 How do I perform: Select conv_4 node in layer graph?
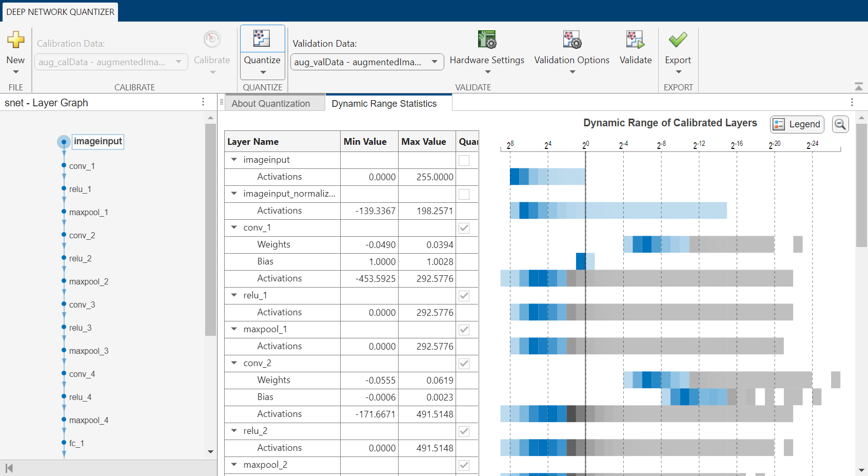(x=82, y=374)
